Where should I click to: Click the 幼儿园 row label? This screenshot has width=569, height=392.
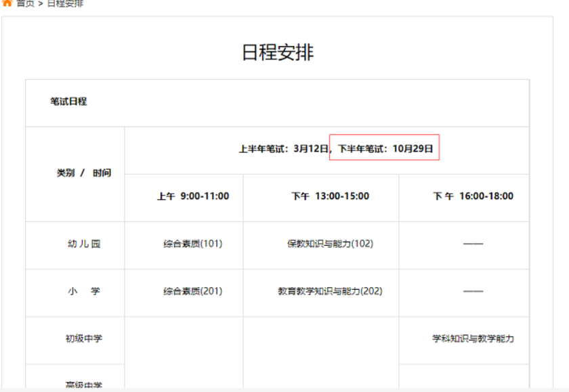point(84,244)
